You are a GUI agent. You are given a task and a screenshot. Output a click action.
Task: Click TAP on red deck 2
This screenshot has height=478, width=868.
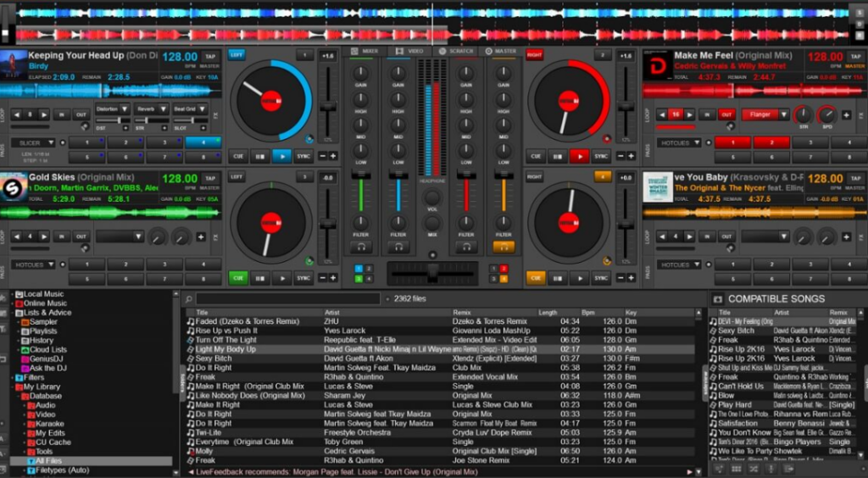click(x=856, y=57)
